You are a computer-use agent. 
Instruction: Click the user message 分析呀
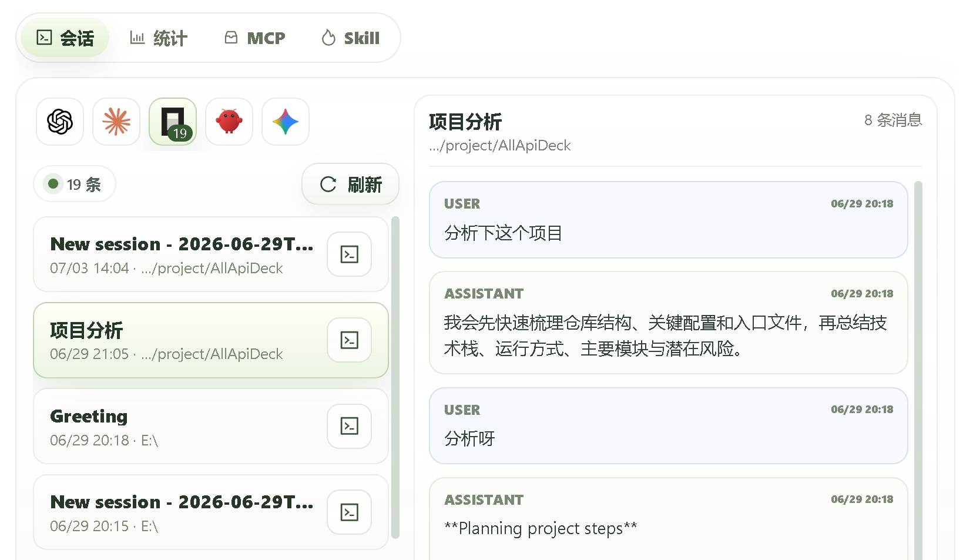point(669,426)
